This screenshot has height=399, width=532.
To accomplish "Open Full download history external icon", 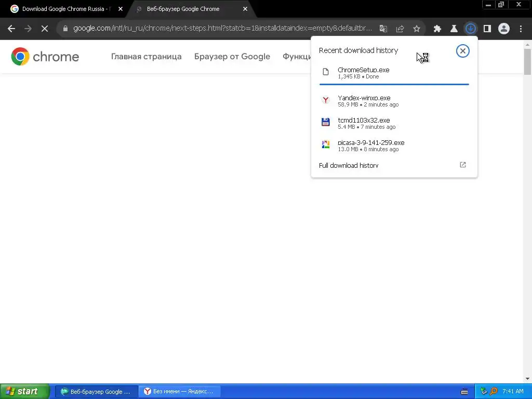I will 463,165.
